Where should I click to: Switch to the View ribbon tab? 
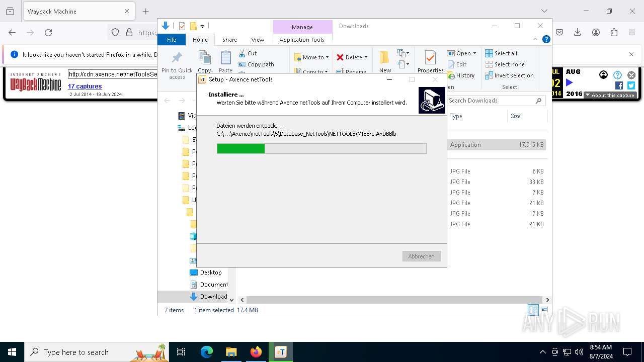tap(258, 40)
